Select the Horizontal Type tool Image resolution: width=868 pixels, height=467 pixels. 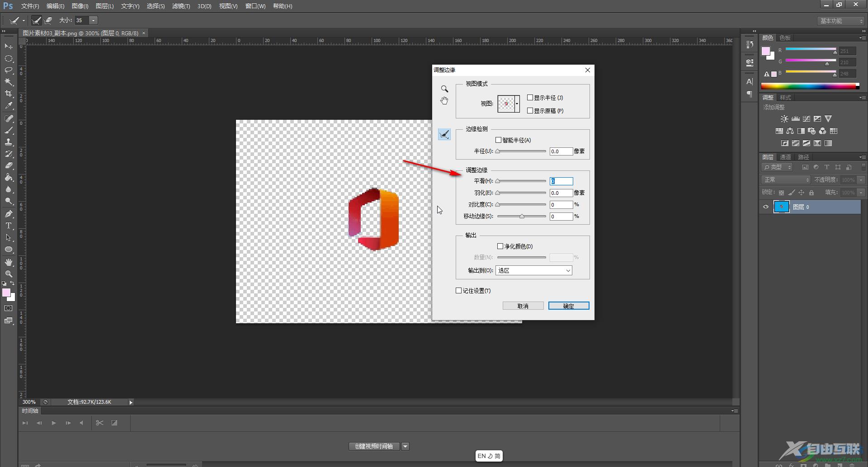point(9,226)
